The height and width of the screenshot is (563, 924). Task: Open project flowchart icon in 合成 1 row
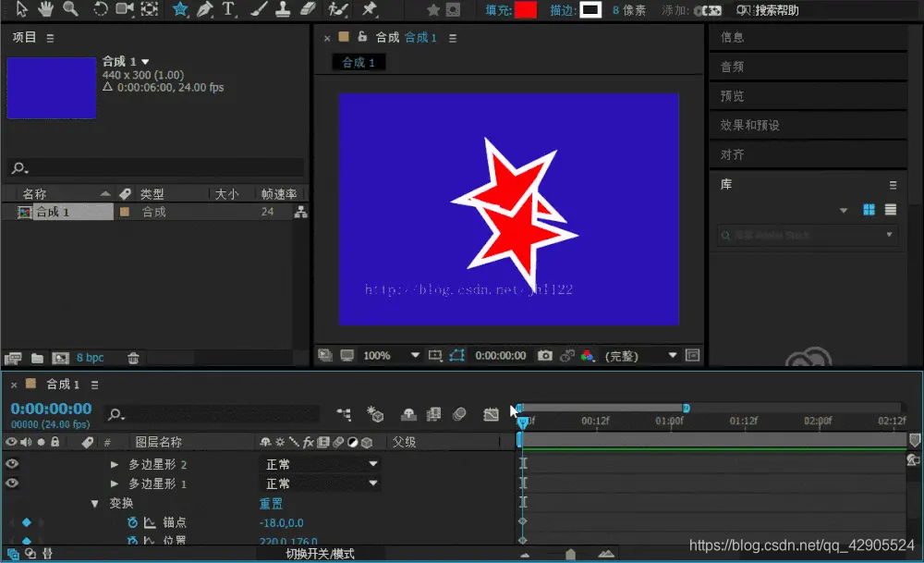click(x=301, y=212)
